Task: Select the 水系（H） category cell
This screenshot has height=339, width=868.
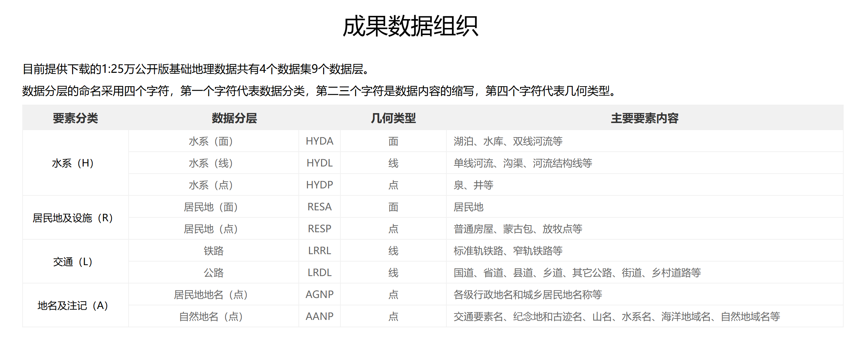Action: click(75, 163)
